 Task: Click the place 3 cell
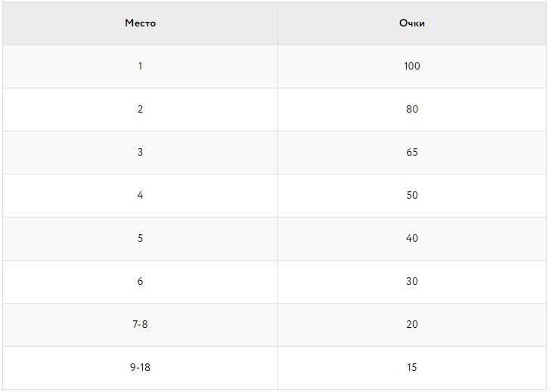[140, 153]
